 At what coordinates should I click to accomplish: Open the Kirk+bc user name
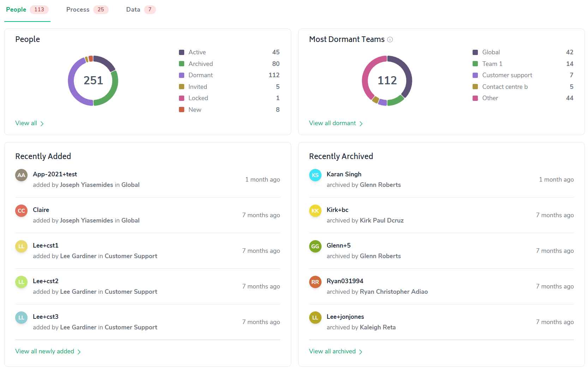tap(337, 210)
